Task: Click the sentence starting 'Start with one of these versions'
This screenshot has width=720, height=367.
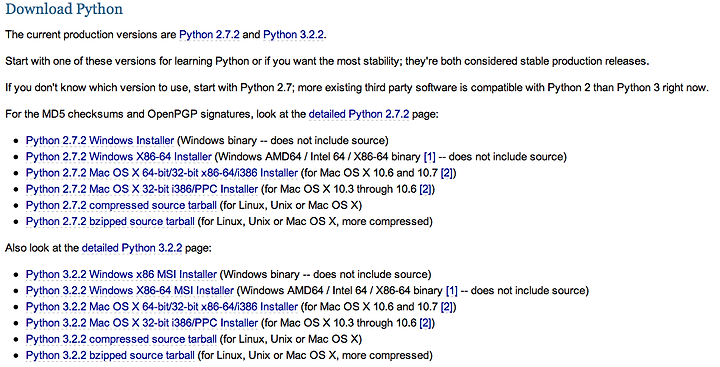Action: click(x=327, y=61)
